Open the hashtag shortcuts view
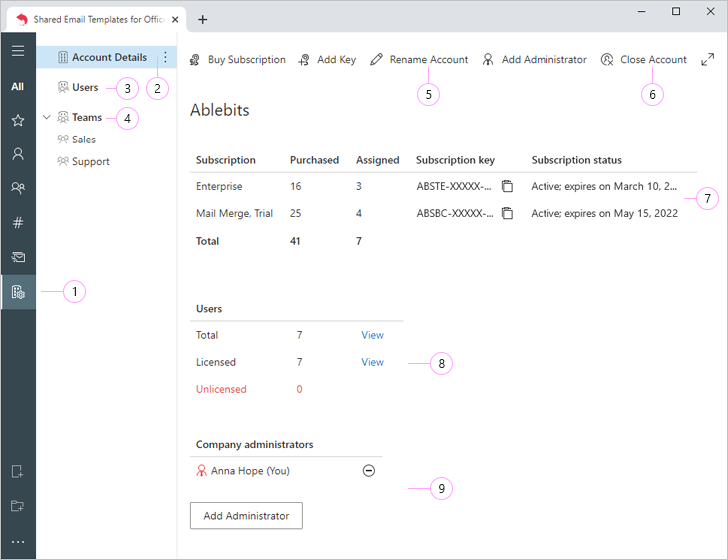 (18, 222)
